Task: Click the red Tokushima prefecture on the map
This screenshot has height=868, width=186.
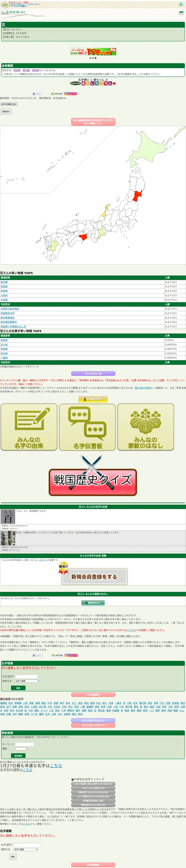Action: click(x=83, y=237)
